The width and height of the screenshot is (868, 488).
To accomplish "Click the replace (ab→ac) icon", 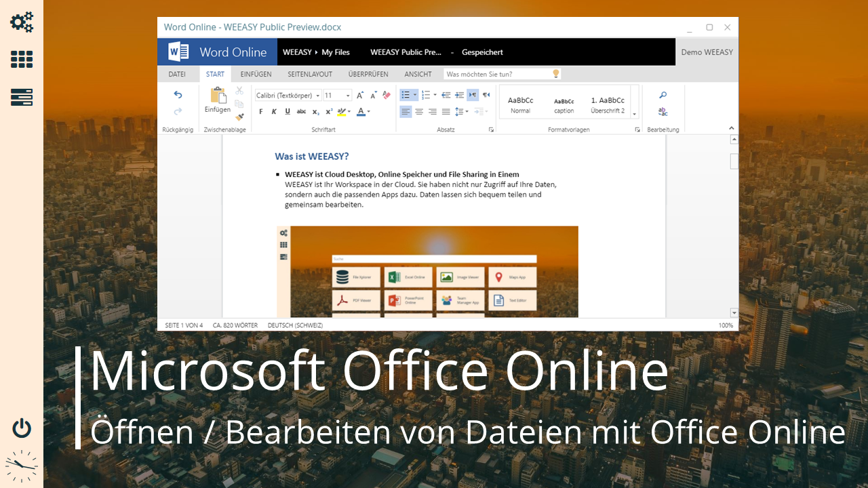I will coord(663,112).
